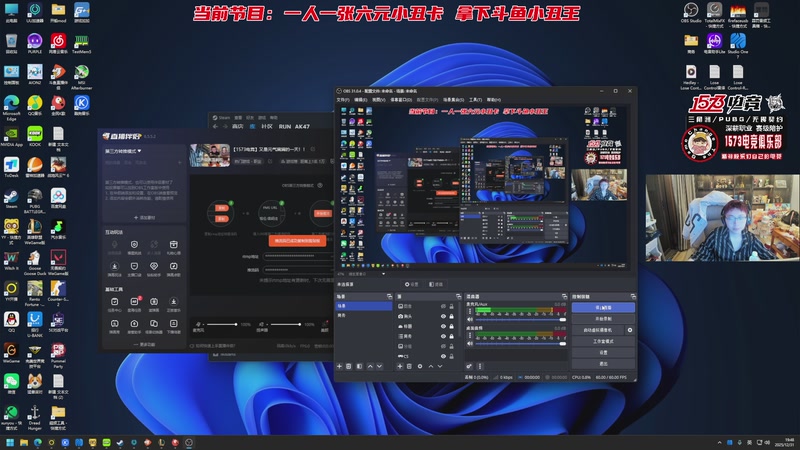This screenshot has height=450, width=800.
Task: Go back in the Steam window
Action: (215, 127)
